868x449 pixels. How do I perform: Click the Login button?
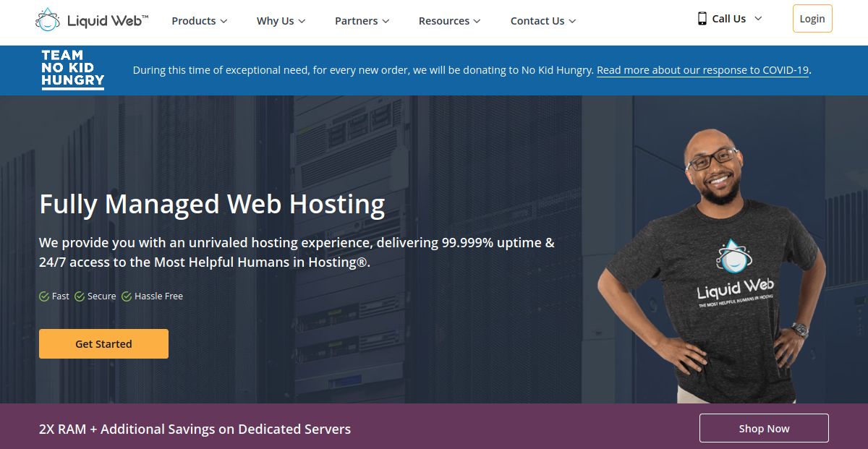tap(812, 19)
